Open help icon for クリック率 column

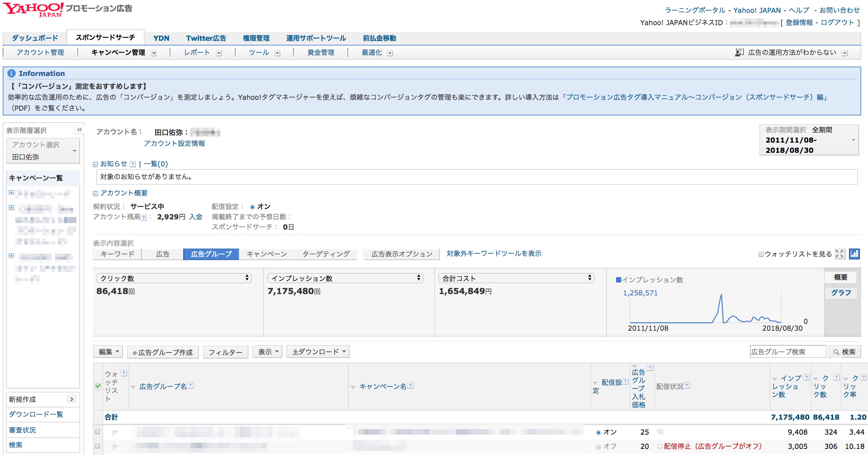tap(864, 377)
